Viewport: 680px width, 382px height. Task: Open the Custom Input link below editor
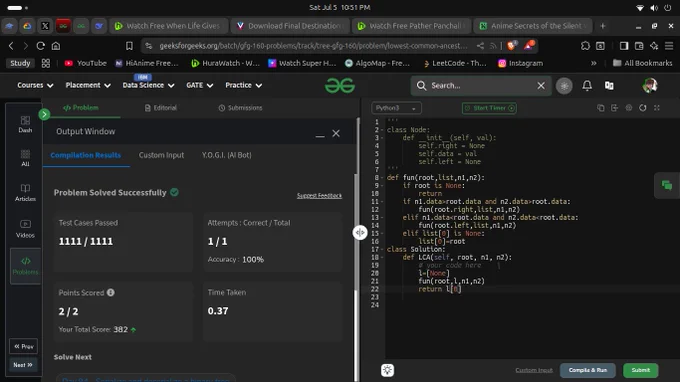pos(534,370)
